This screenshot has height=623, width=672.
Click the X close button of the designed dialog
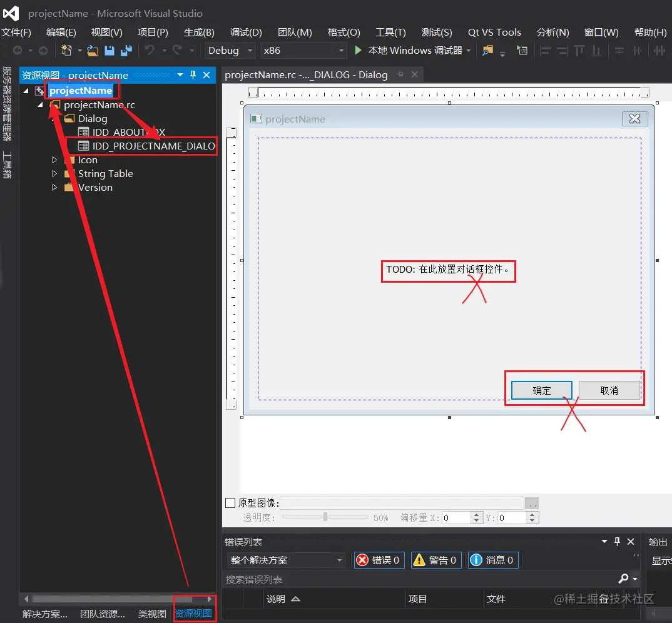(634, 119)
